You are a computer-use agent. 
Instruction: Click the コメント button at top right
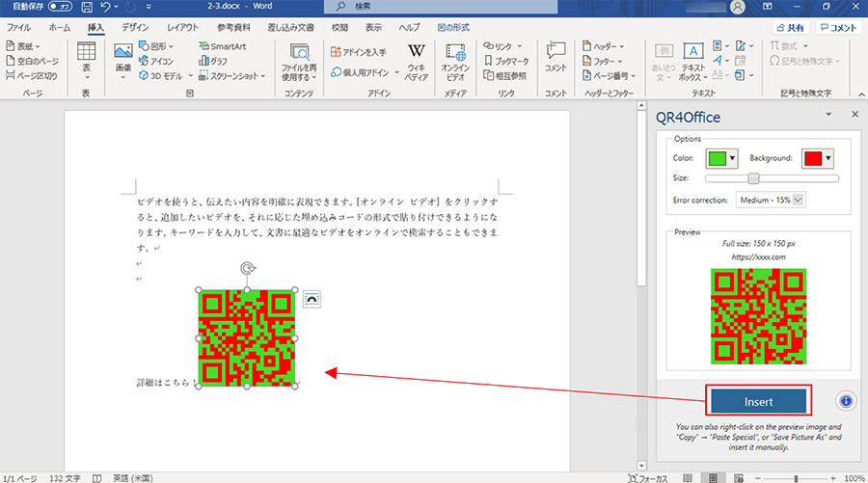(838, 28)
